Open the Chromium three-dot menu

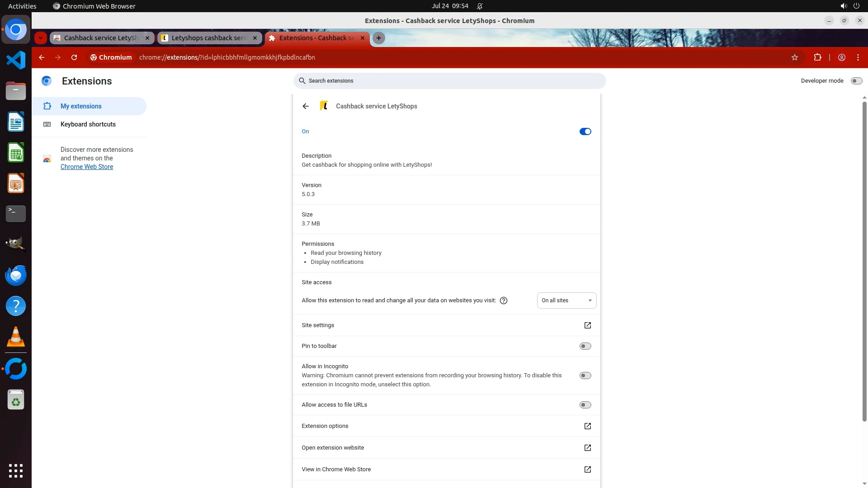(x=858, y=57)
